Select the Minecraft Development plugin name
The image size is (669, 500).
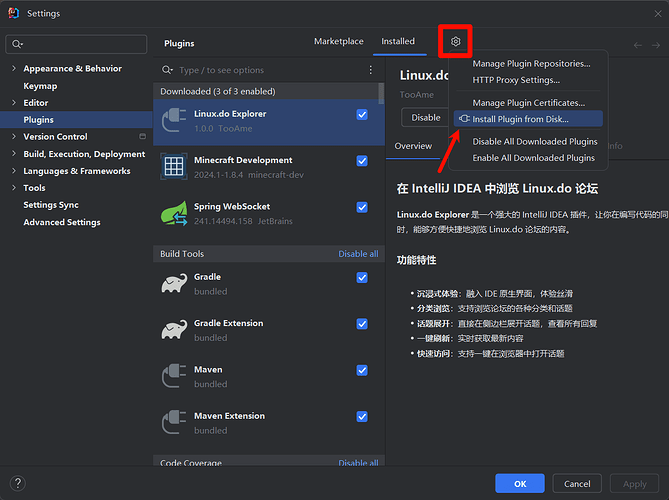pyautogui.click(x=243, y=160)
